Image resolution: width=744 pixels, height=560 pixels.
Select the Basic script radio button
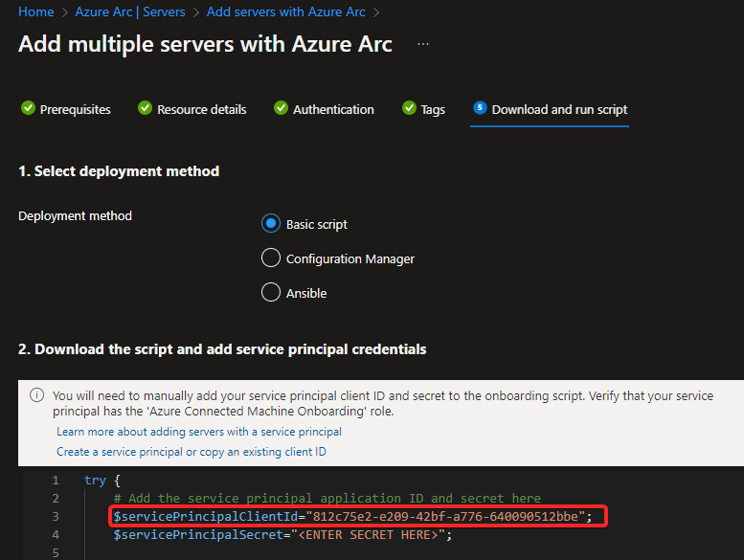click(271, 223)
